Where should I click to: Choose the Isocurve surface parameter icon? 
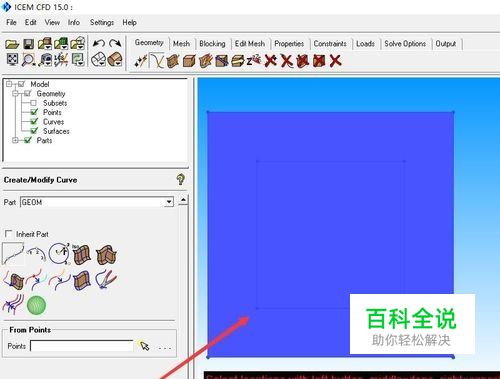[x=82, y=255]
